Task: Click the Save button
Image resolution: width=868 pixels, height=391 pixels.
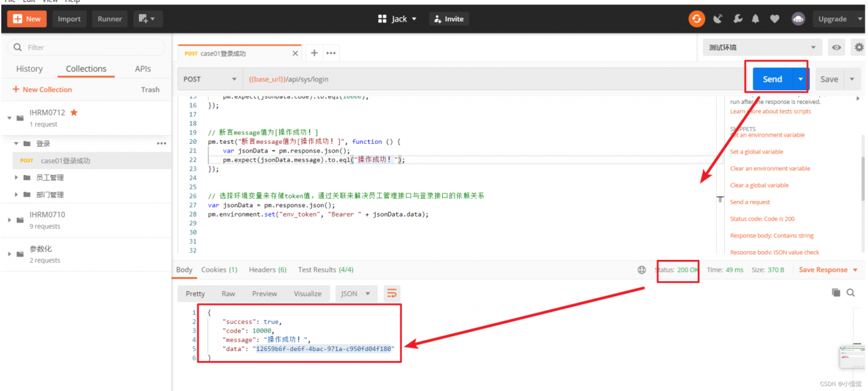Action: (829, 79)
